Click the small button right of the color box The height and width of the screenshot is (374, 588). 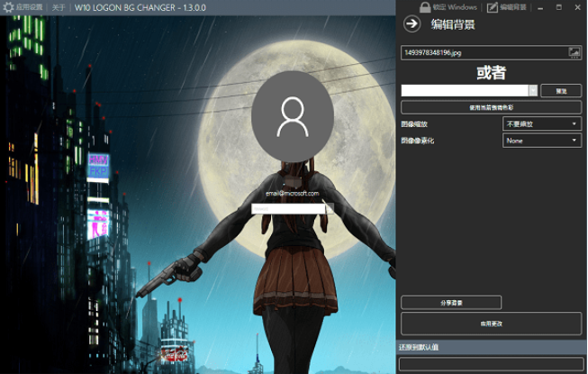561,91
